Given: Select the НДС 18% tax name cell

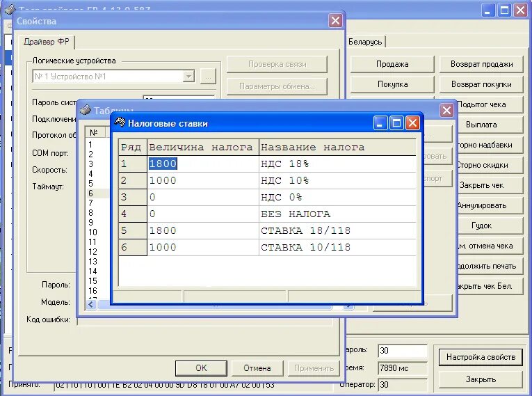Looking at the screenshot, I should point(337,164).
